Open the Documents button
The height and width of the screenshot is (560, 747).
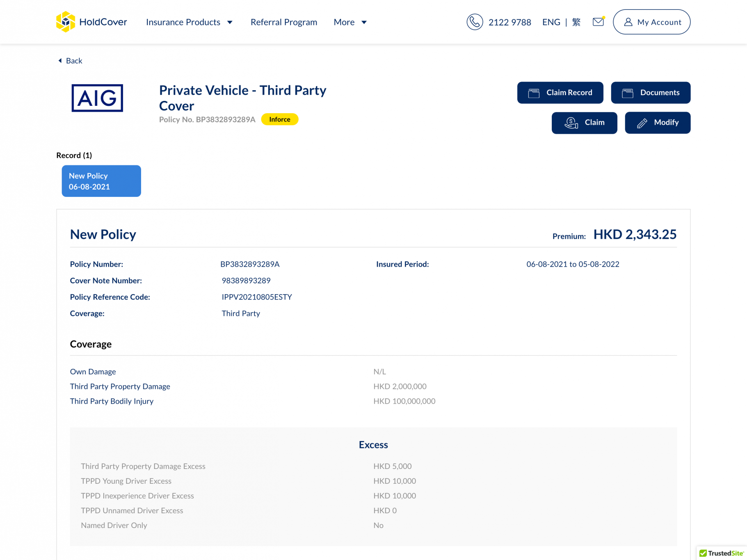point(651,93)
